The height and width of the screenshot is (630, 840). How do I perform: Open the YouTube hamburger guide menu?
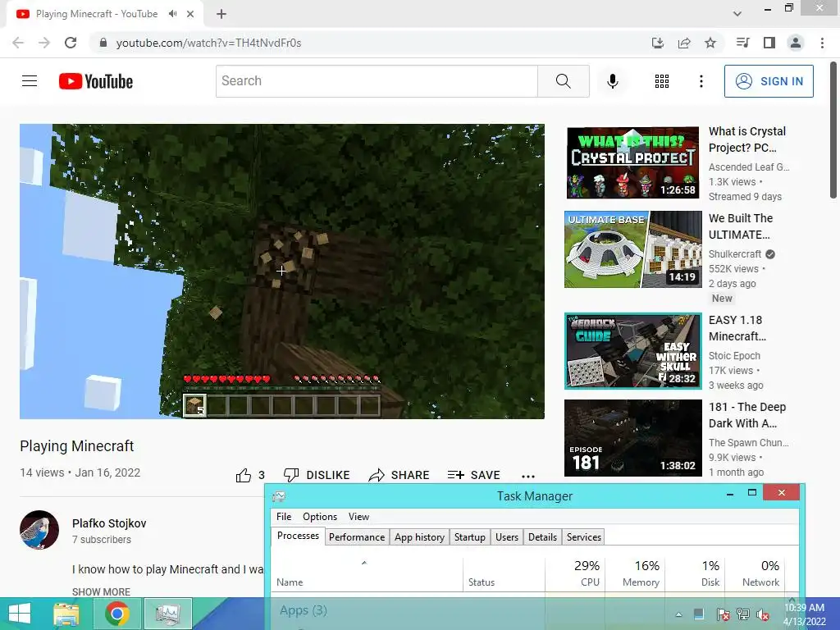[30, 81]
